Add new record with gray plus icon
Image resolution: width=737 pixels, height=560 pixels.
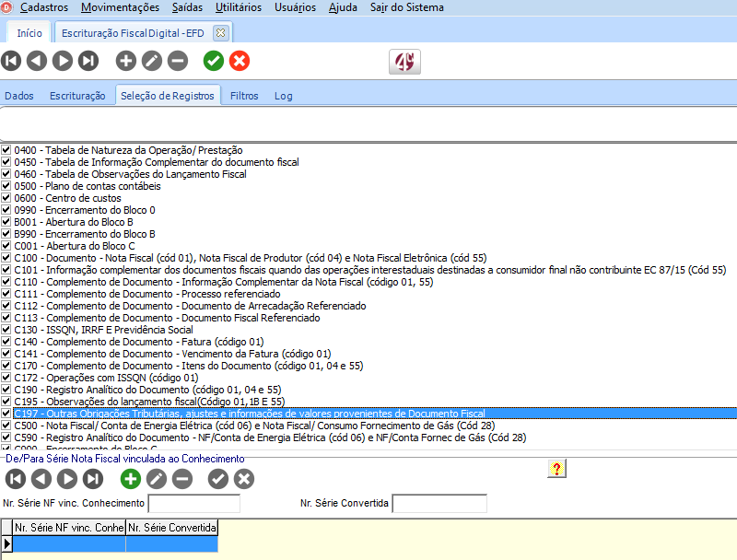tap(126, 61)
